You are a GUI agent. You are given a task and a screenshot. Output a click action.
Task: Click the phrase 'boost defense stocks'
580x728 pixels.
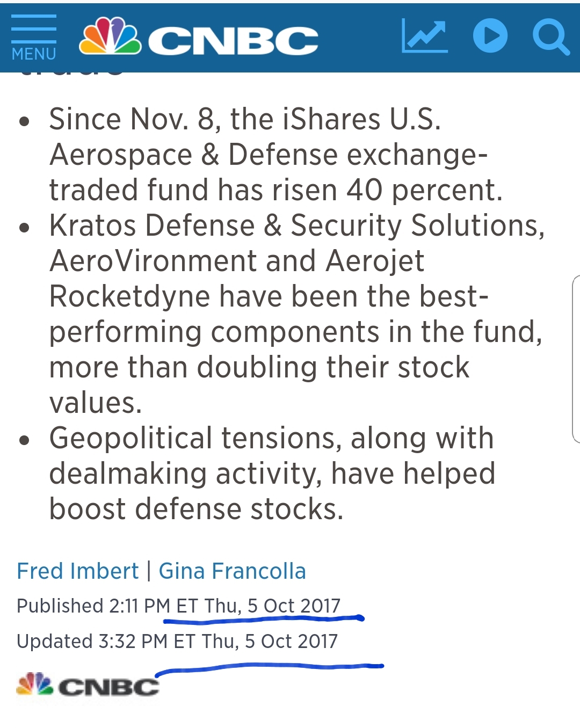point(195,509)
